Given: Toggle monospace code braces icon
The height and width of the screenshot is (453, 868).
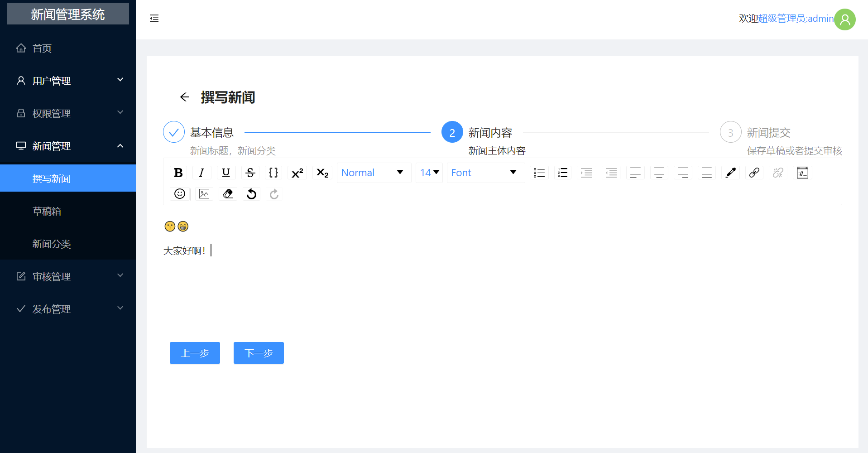Looking at the screenshot, I should [x=273, y=173].
